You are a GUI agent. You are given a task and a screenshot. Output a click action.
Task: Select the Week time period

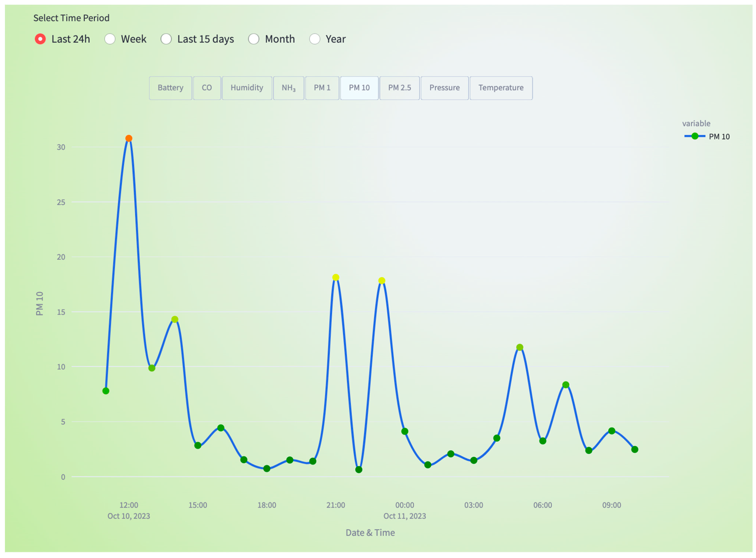click(x=110, y=39)
